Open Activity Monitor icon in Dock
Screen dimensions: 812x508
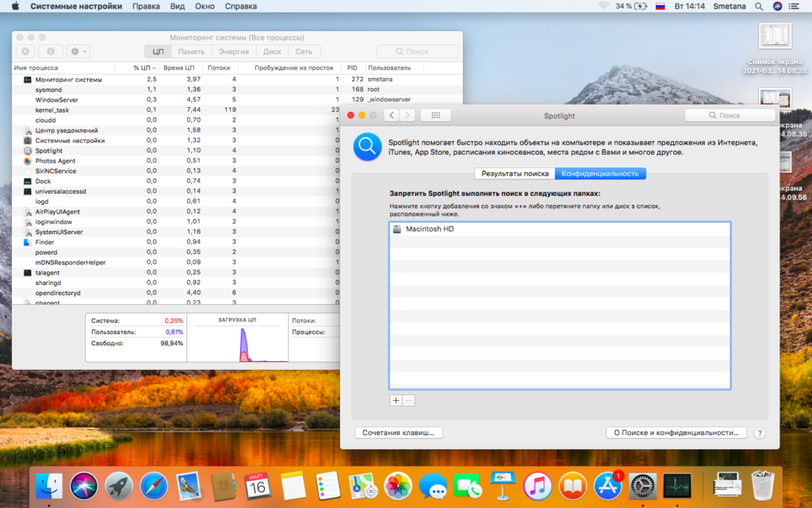pos(677,487)
